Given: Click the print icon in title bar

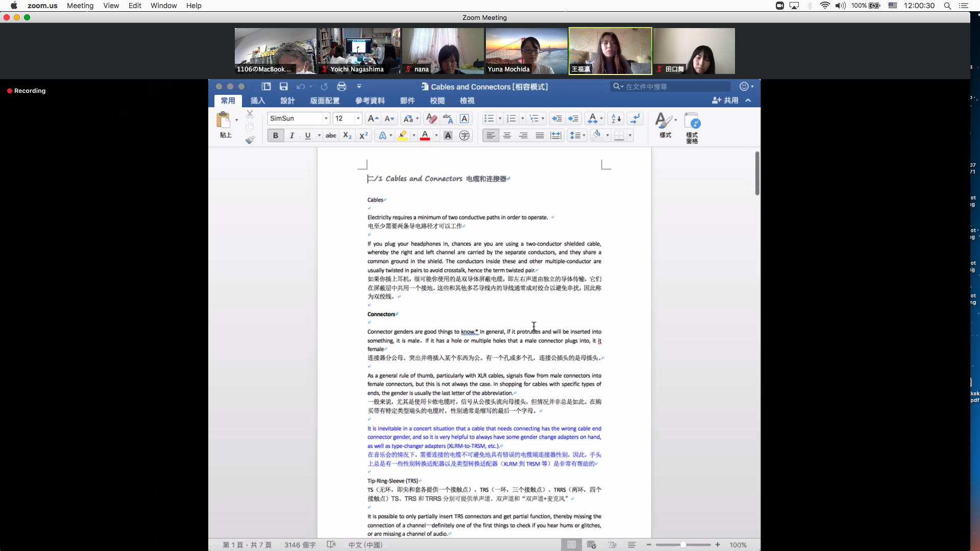Looking at the screenshot, I should tap(341, 86).
